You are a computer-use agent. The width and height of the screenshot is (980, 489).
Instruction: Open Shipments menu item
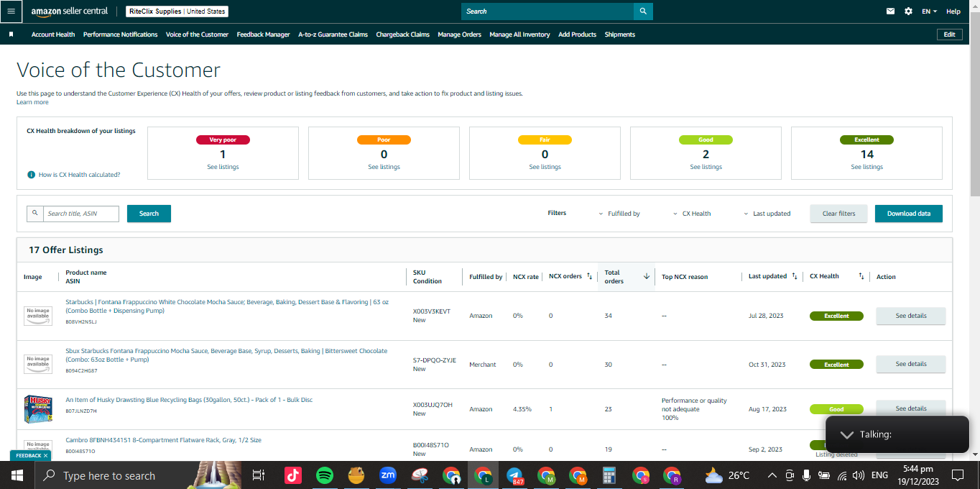pos(620,35)
